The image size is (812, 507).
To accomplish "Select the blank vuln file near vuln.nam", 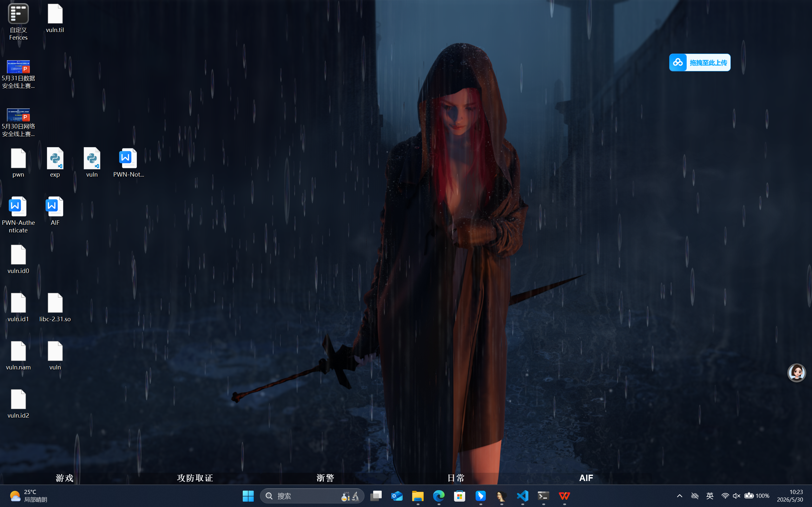I will [55, 356].
